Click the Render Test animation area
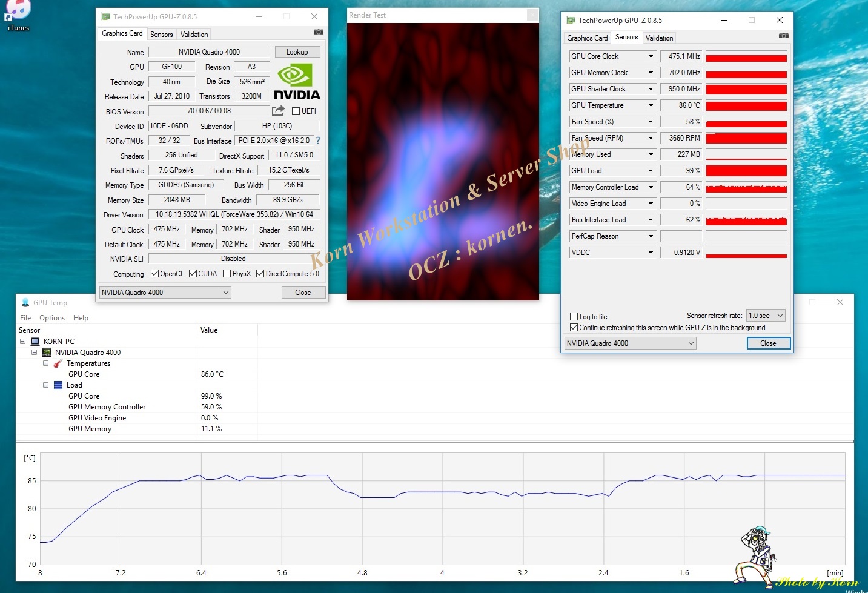The image size is (868, 593). pos(443,162)
